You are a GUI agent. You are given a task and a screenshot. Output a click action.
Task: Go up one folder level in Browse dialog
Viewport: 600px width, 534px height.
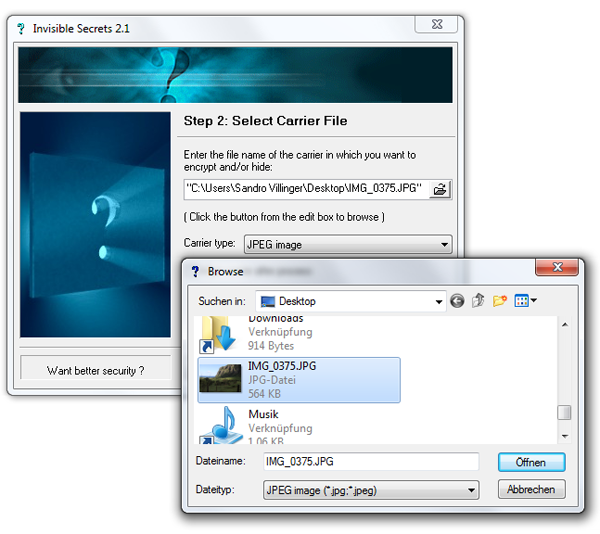(478, 301)
